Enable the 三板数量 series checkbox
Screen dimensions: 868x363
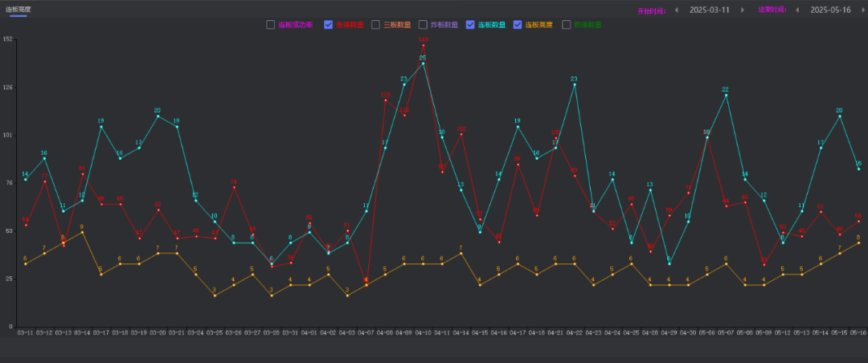[x=375, y=25]
